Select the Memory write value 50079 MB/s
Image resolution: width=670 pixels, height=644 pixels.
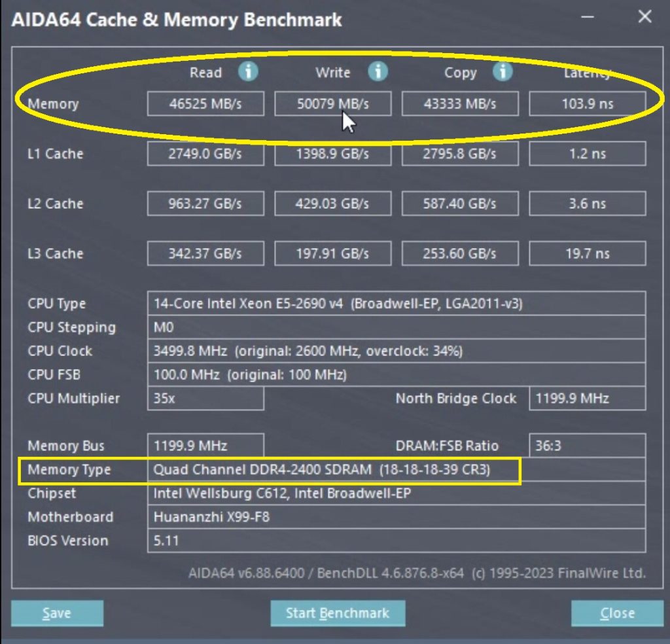pyautogui.click(x=333, y=104)
